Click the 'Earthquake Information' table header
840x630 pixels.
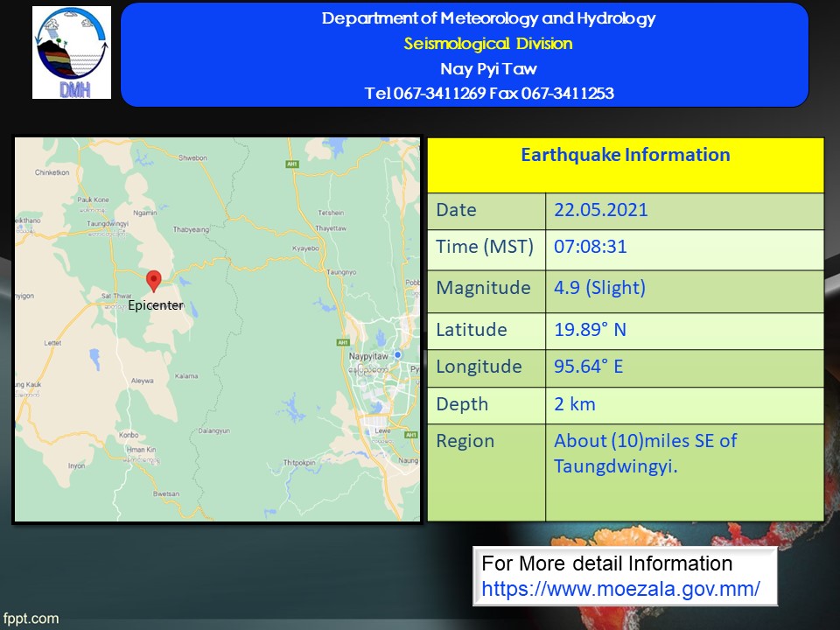625,165
